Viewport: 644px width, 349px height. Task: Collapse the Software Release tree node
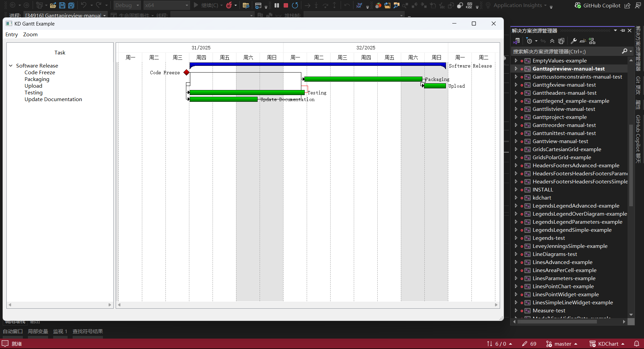point(11,66)
